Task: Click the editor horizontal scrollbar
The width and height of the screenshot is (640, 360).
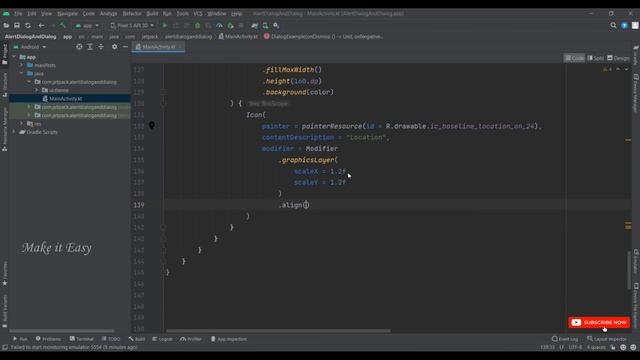Action: coord(278,331)
